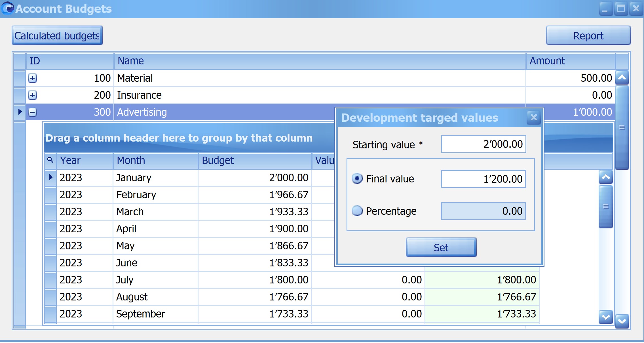
Task: Expand the Material row 100
Action: pos(32,78)
